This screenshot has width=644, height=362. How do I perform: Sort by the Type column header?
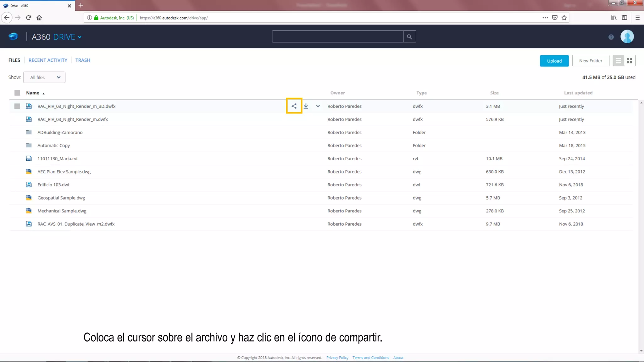(x=421, y=93)
